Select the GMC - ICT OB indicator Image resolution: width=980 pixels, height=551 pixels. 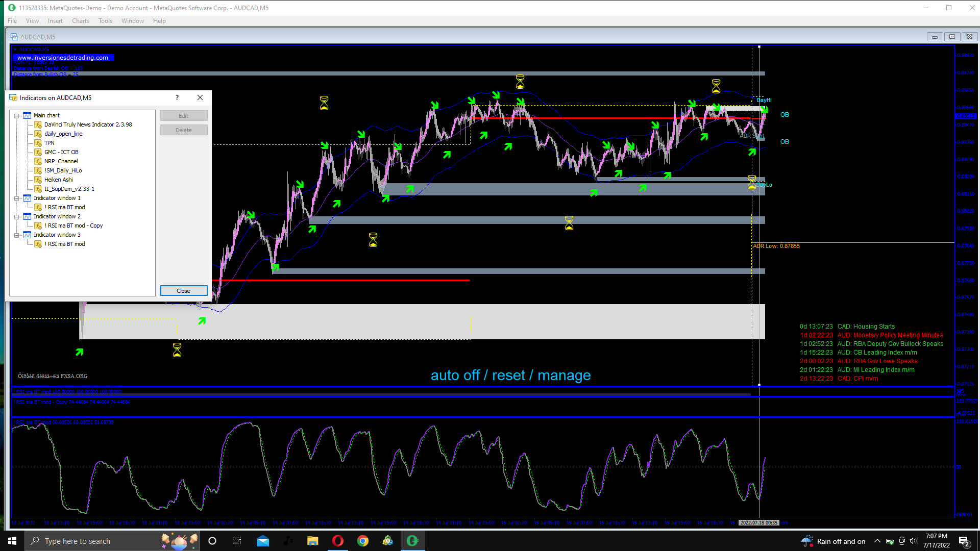coord(61,152)
